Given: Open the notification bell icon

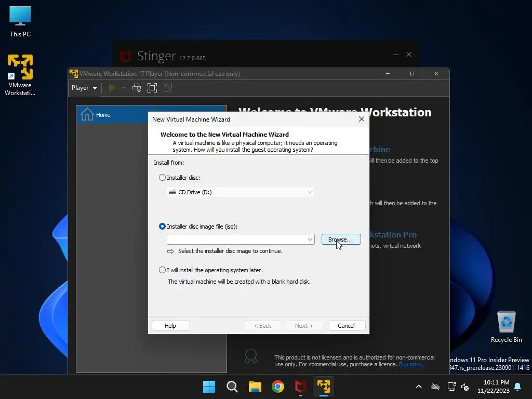Looking at the screenshot, I should (x=518, y=387).
